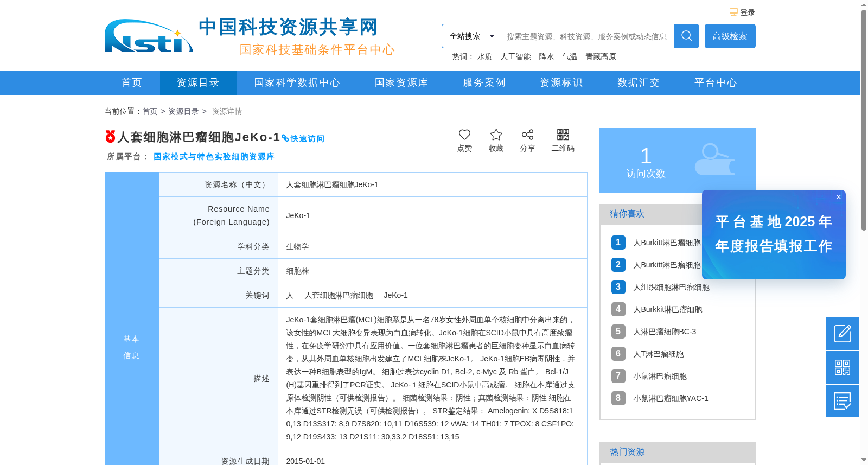Click the red medal icon by title
This screenshot has width=868, height=465.
point(110,137)
